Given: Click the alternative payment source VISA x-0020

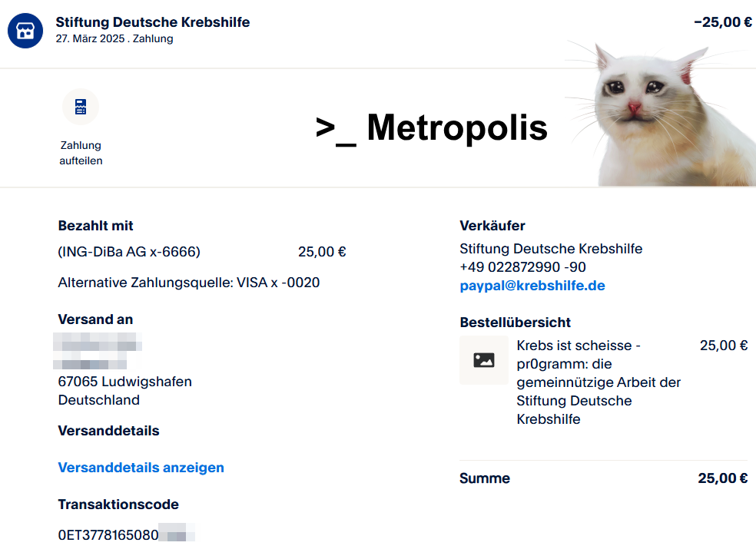Looking at the screenshot, I should [x=189, y=283].
